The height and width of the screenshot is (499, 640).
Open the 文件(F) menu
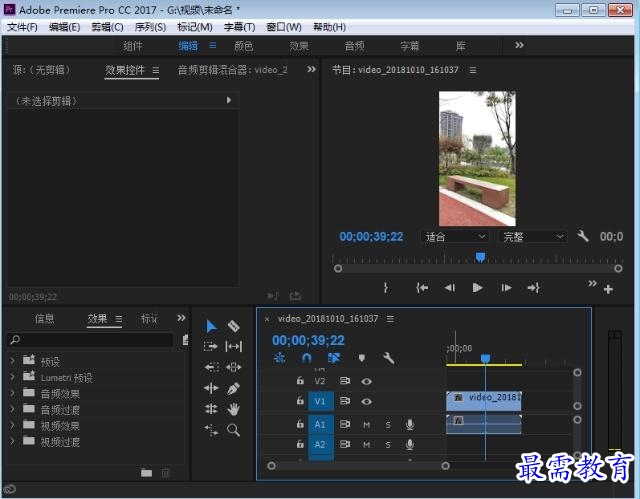[22, 27]
